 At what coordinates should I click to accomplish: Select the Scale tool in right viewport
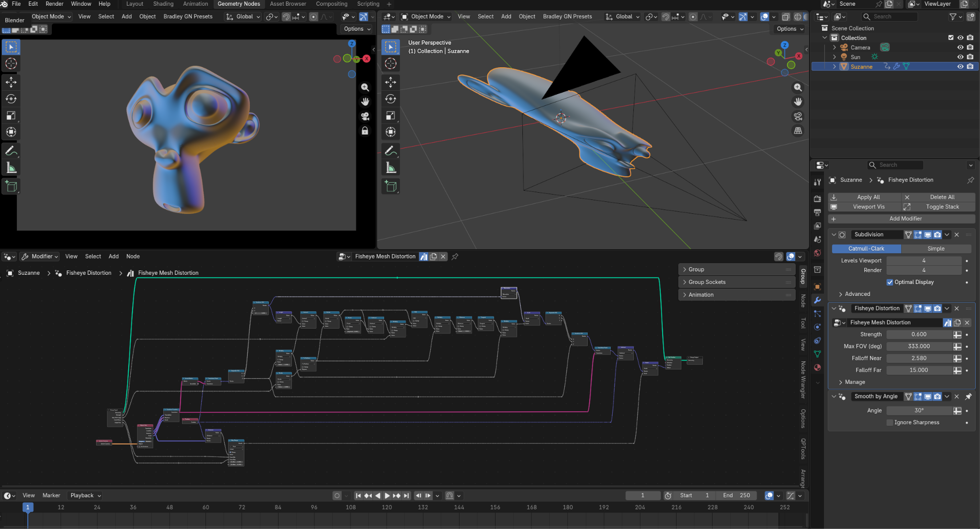391,115
